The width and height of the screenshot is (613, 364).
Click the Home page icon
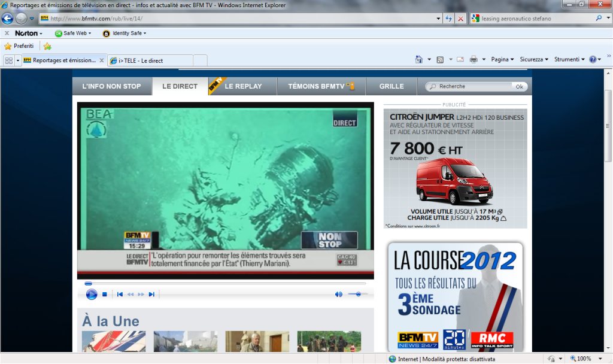pos(418,59)
